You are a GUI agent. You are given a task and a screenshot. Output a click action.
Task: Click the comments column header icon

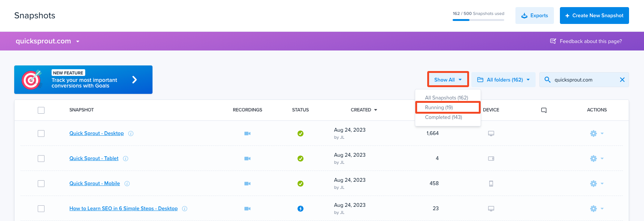(544, 110)
